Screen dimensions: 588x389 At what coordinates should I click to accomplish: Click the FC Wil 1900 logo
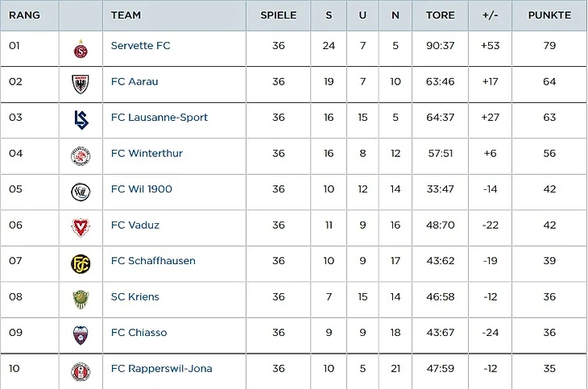pyautogui.click(x=81, y=192)
